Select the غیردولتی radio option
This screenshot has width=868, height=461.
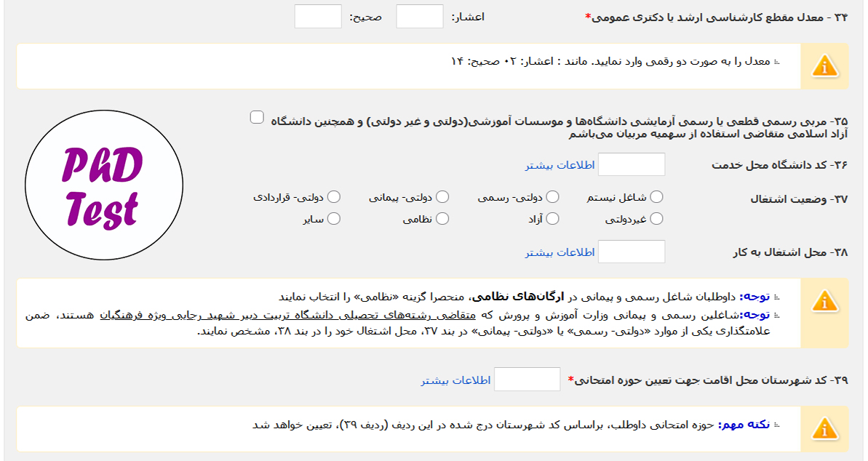click(656, 219)
